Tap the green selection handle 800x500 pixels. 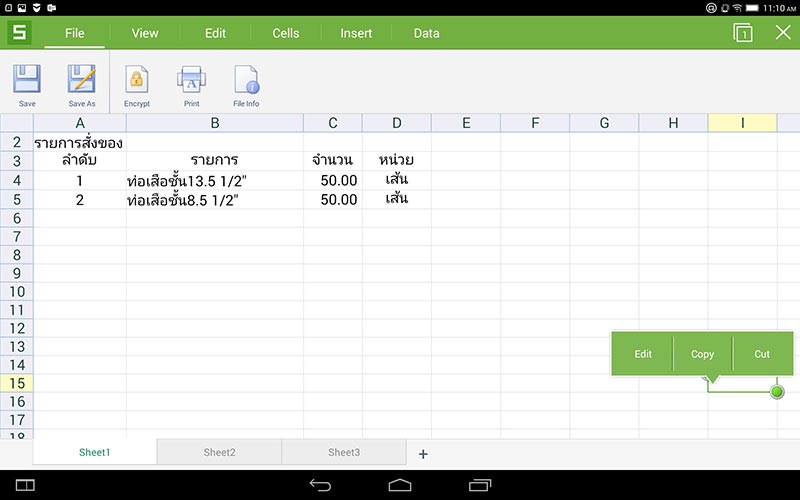tap(777, 392)
